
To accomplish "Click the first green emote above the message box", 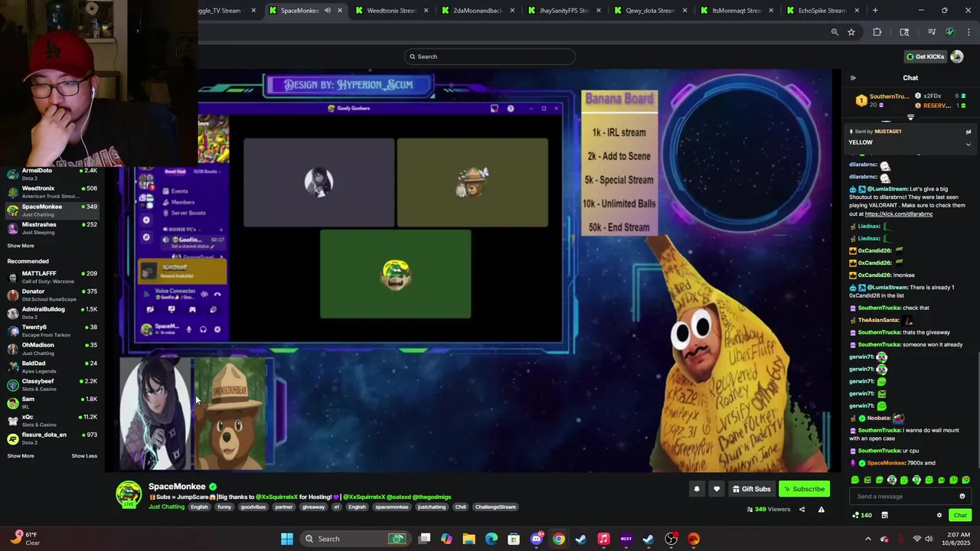I will tap(855, 480).
